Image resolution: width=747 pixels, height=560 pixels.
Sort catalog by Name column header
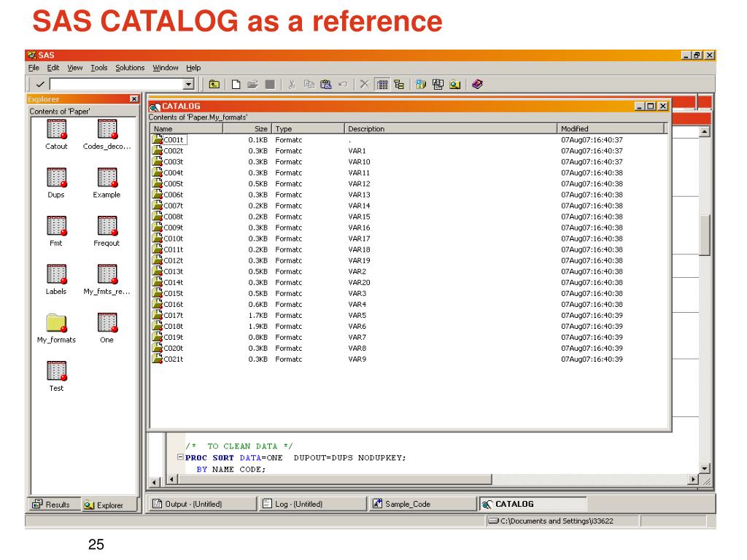tap(187, 128)
